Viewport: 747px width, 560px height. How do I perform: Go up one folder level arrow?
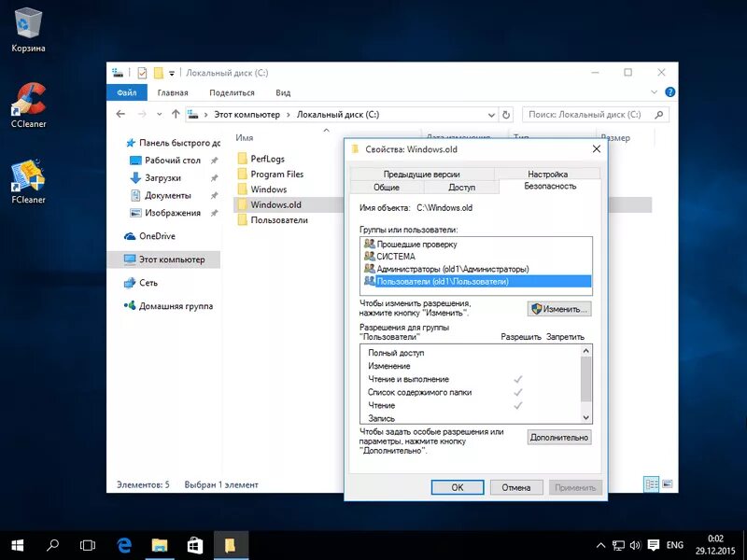pyautogui.click(x=176, y=114)
